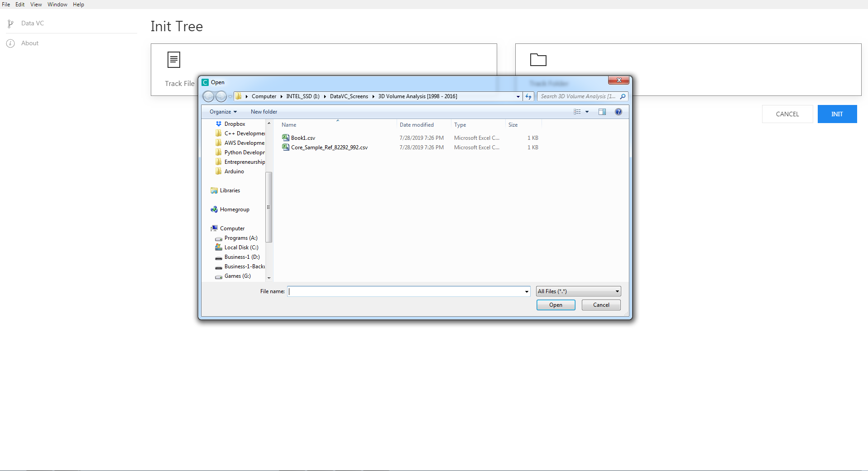Screen dimensions: 868x471
Task: Click the refresh button next to address bar
Action: point(528,96)
